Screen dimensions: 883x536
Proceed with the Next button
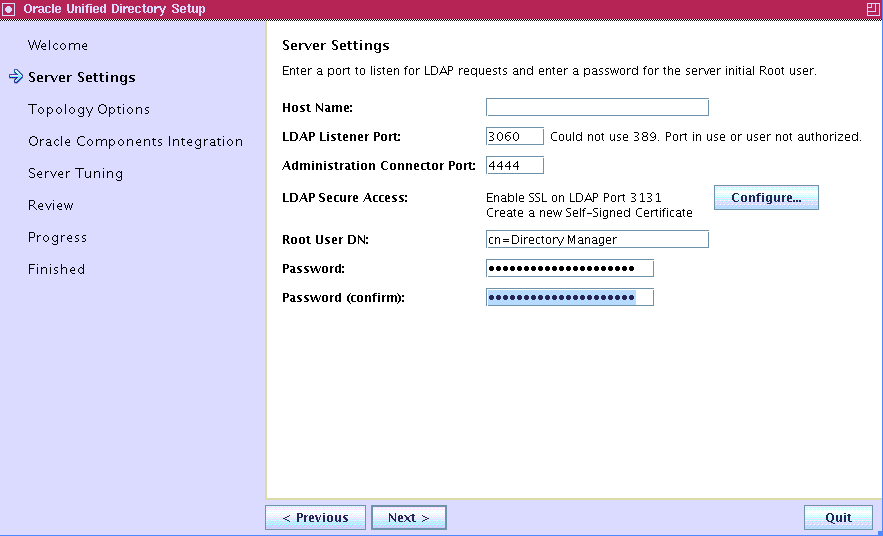click(x=409, y=517)
